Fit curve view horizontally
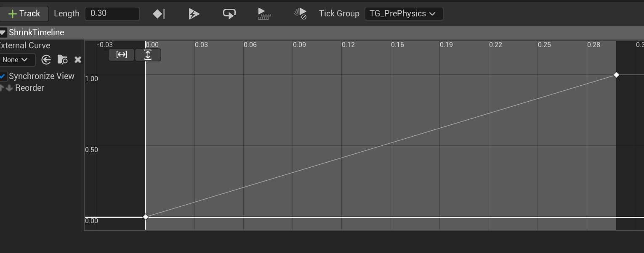This screenshot has height=253, width=644. [121, 55]
